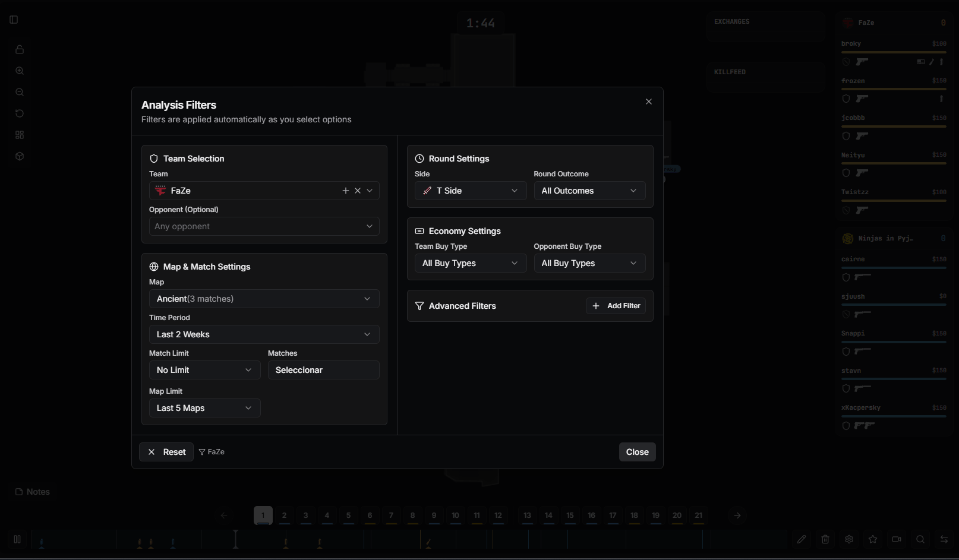Select round 7 tab
The image size is (959, 560).
pyautogui.click(x=392, y=515)
